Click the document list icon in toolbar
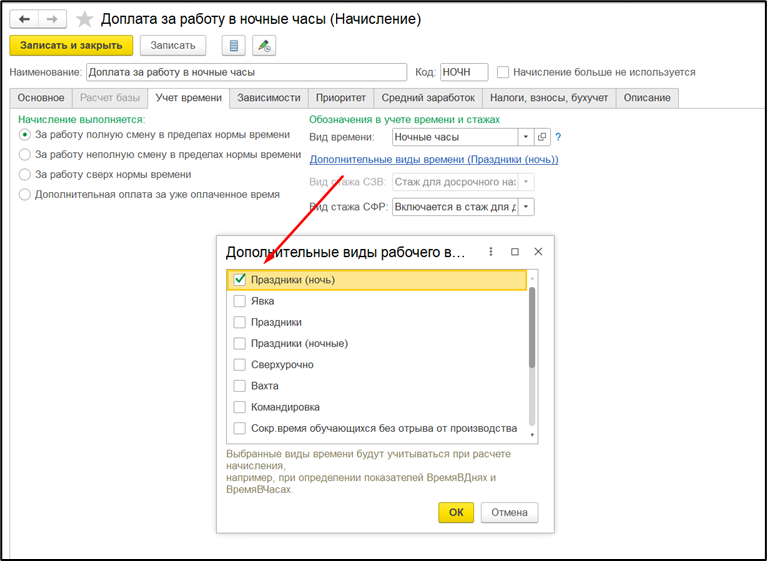767x561 pixels. click(x=234, y=45)
